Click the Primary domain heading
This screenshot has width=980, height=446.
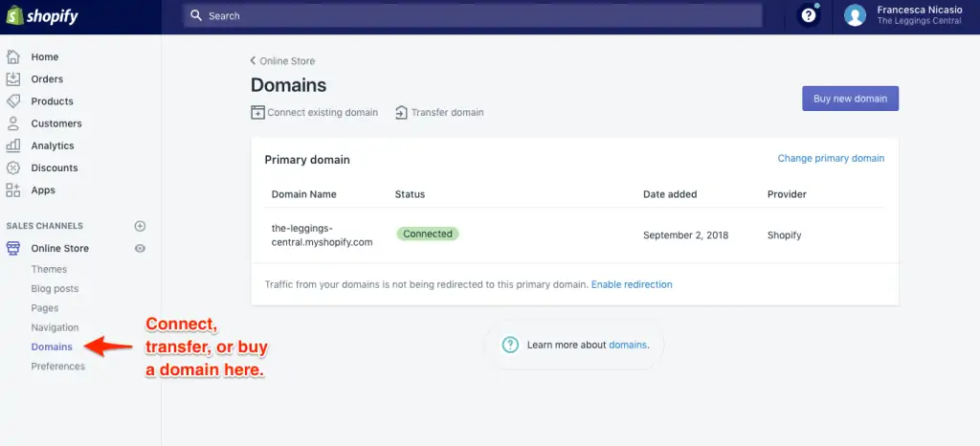click(x=307, y=160)
